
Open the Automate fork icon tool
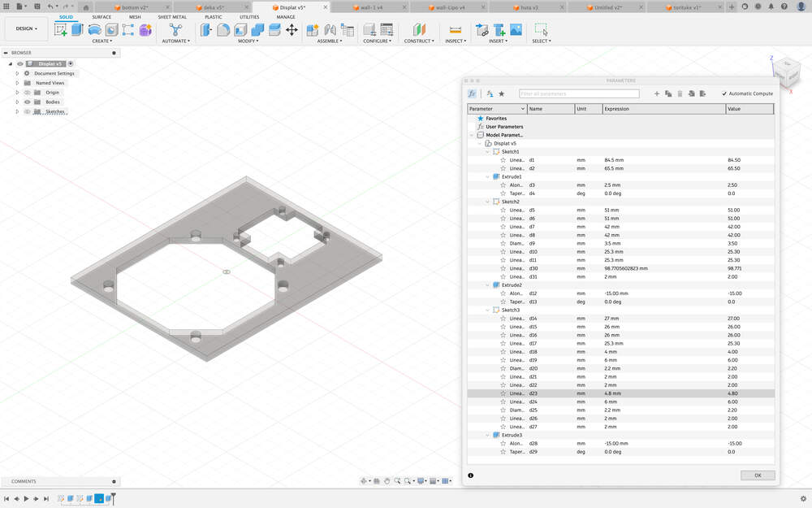(175, 29)
